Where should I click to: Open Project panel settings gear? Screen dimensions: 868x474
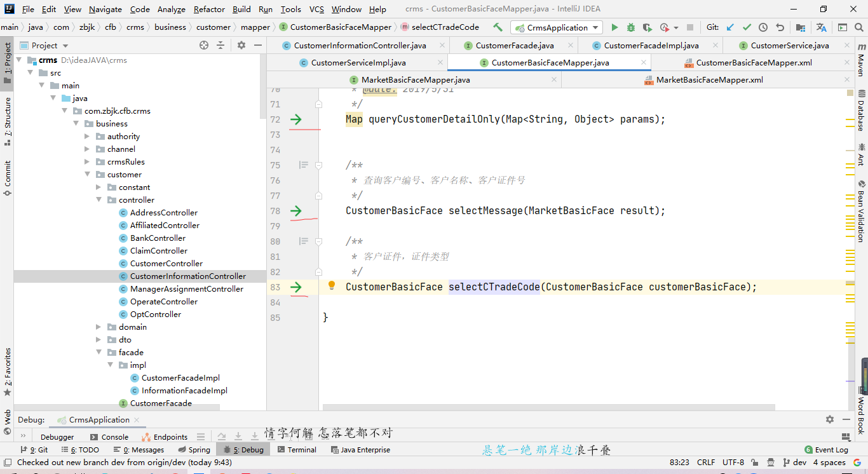[241, 45]
